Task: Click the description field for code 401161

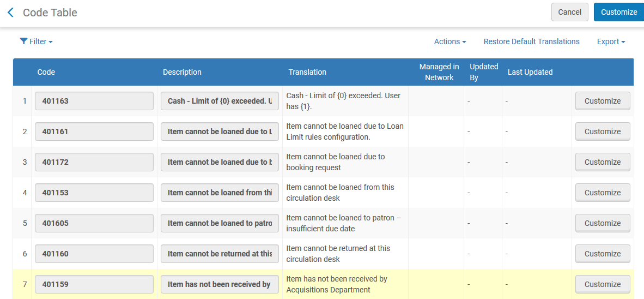Action: [x=220, y=131]
